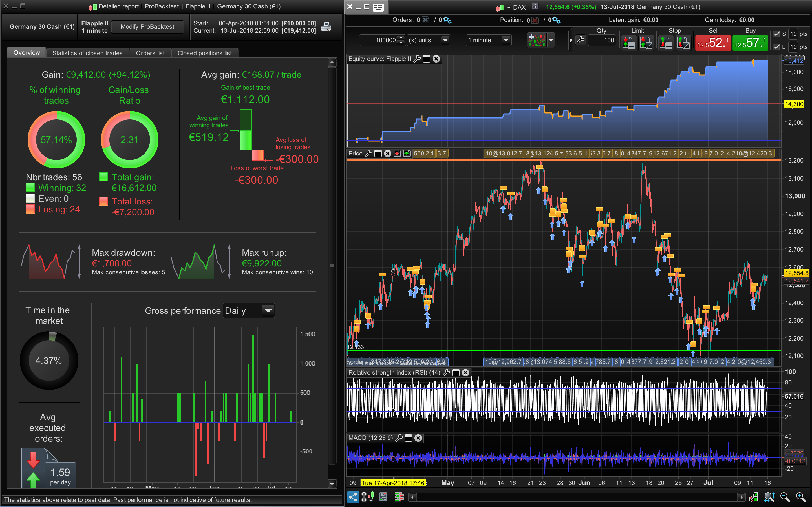Toggle maximize on the RSI indicator panel
The image size is (812, 507).
pos(456,373)
